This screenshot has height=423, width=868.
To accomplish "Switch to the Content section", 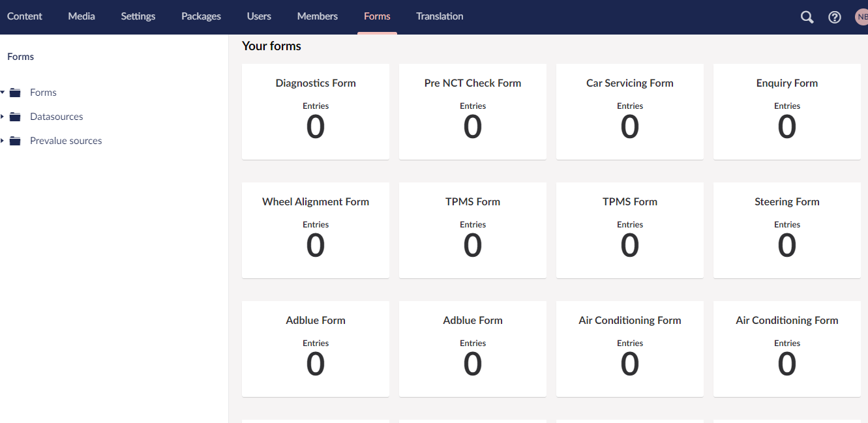I will click(25, 16).
